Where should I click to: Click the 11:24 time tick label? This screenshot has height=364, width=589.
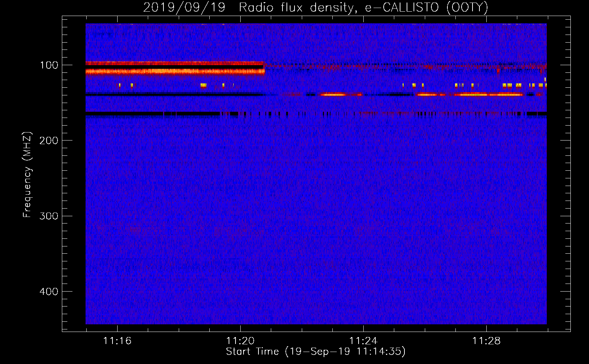point(363,341)
